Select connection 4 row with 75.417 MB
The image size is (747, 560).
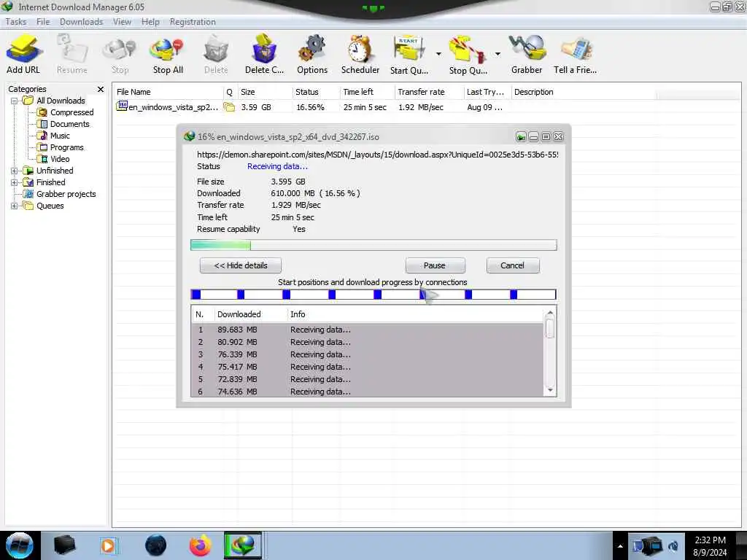(x=368, y=367)
